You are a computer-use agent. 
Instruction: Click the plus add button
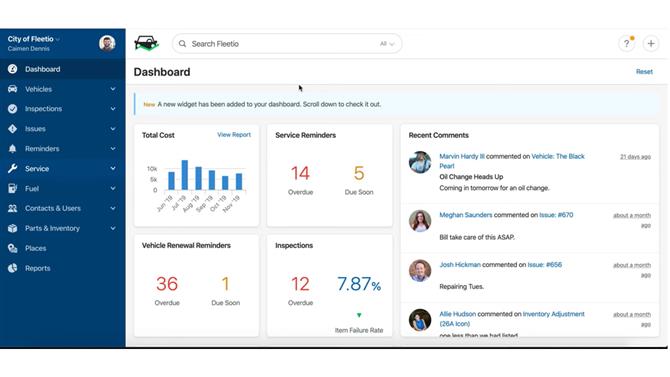[651, 44]
